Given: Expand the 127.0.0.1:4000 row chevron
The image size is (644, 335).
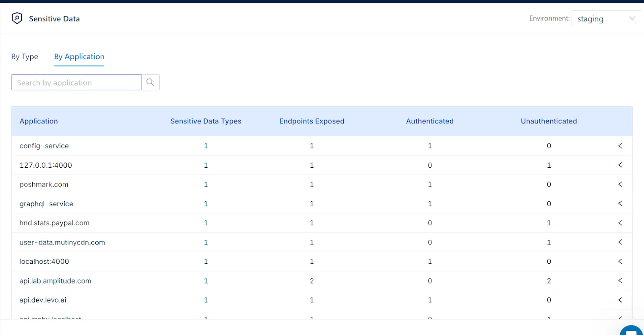Looking at the screenshot, I should click(620, 165).
